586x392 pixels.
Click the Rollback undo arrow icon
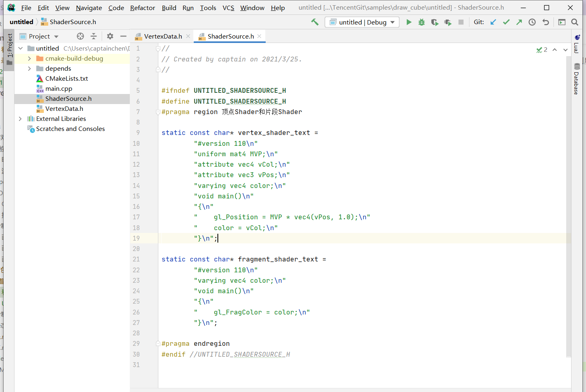click(545, 22)
